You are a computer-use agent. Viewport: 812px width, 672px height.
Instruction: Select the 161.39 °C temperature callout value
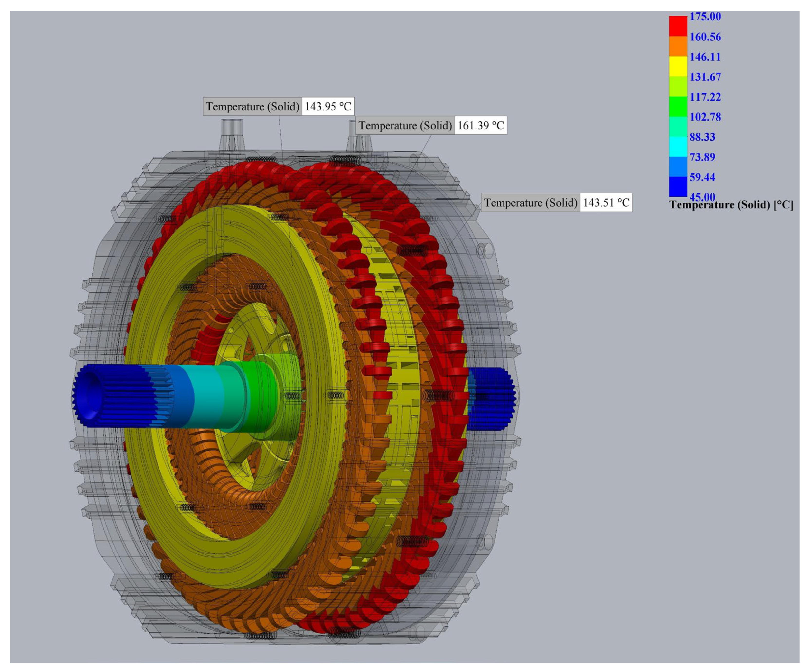[x=481, y=126]
